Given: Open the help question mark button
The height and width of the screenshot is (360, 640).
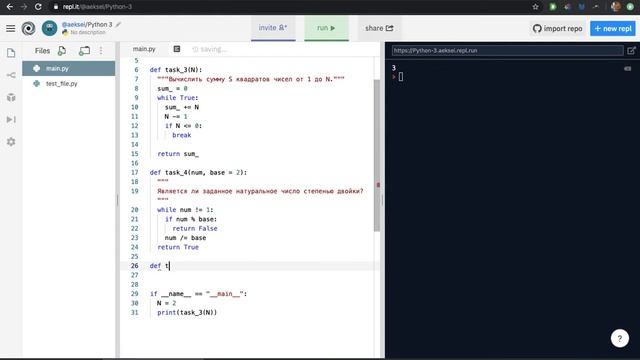Looking at the screenshot, I should pos(620,338).
